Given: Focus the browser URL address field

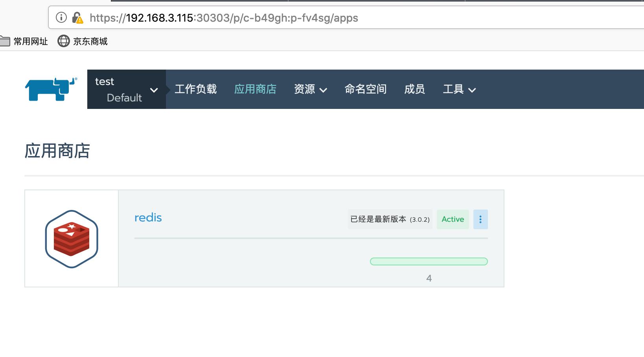Looking at the screenshot, I should tap(346, 18).
